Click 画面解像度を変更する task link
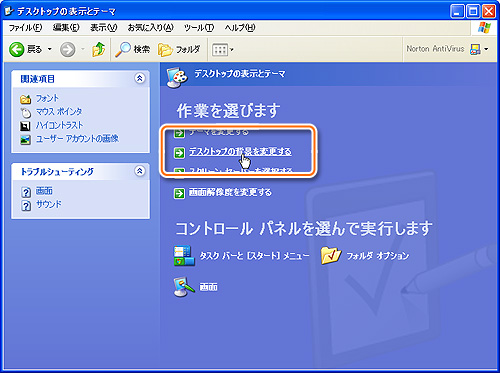Viewport: 500px width, 373px height. pos(230,192)
